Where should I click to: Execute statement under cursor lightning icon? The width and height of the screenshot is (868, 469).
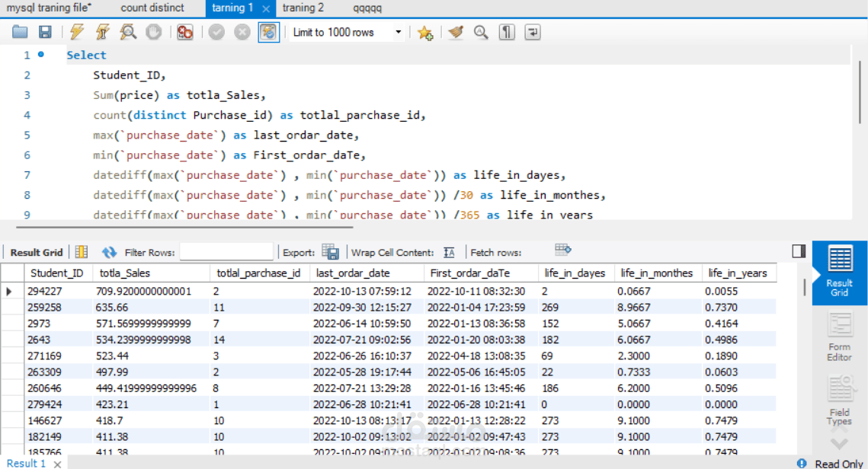(102, 32)
